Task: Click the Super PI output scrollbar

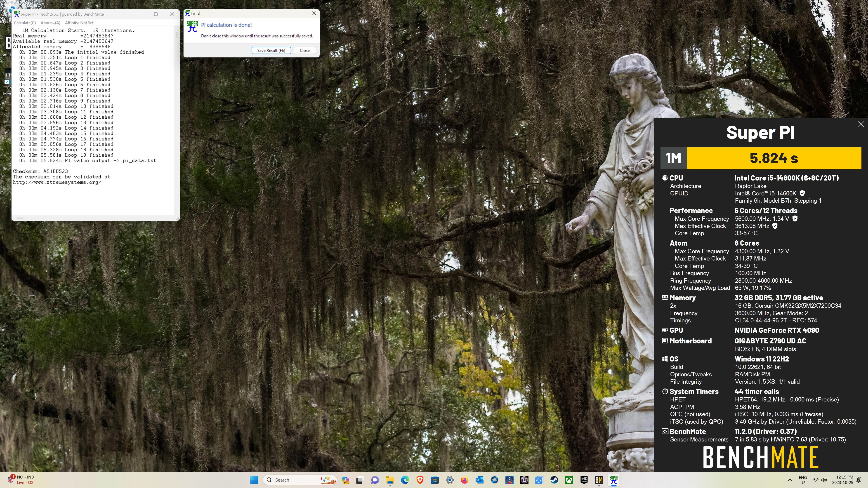Action: pos(177,35)
